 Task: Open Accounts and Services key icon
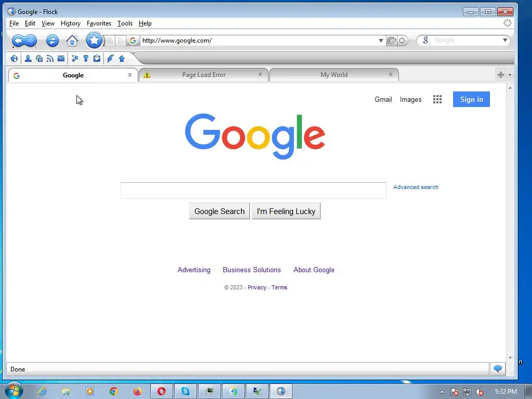pos(86,58)
